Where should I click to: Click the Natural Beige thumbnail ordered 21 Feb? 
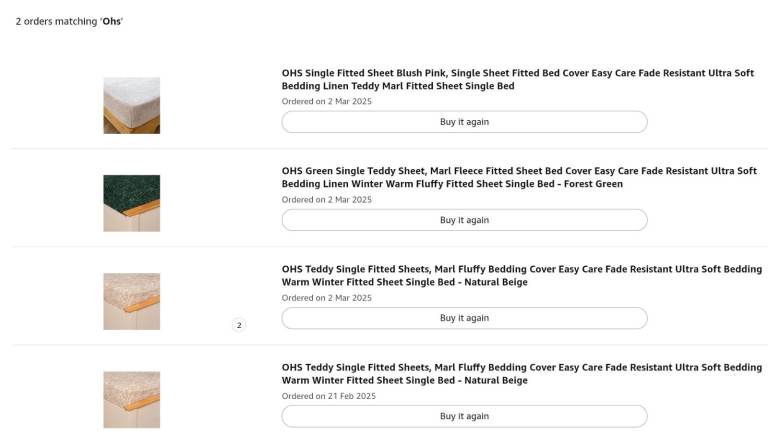coord(131,400)
